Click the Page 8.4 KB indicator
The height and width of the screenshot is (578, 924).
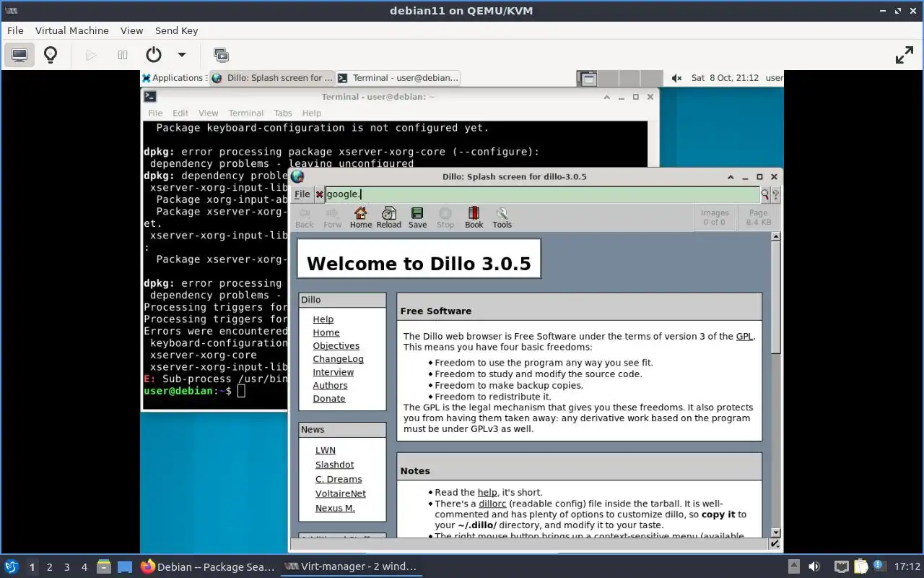(758, 217)
